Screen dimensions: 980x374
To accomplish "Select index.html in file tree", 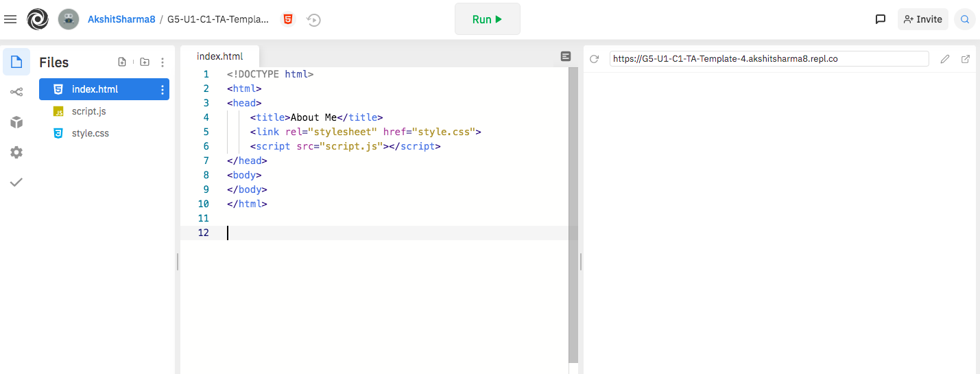I will tap(104, 89).
